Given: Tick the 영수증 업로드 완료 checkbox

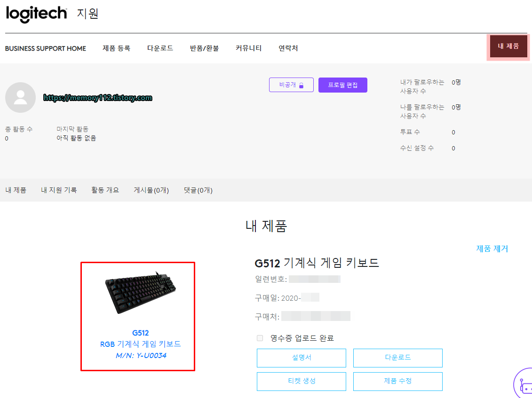Looking at the screenshot, I should (x=260, y=338).
